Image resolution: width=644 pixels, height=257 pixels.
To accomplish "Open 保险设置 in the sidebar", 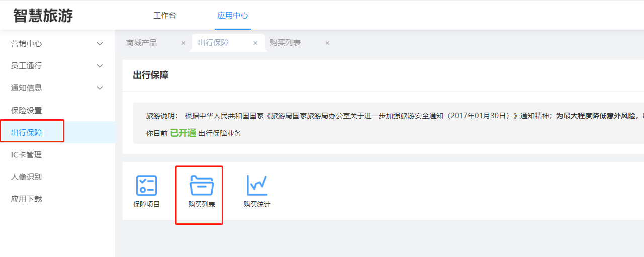I will point(27,110).
